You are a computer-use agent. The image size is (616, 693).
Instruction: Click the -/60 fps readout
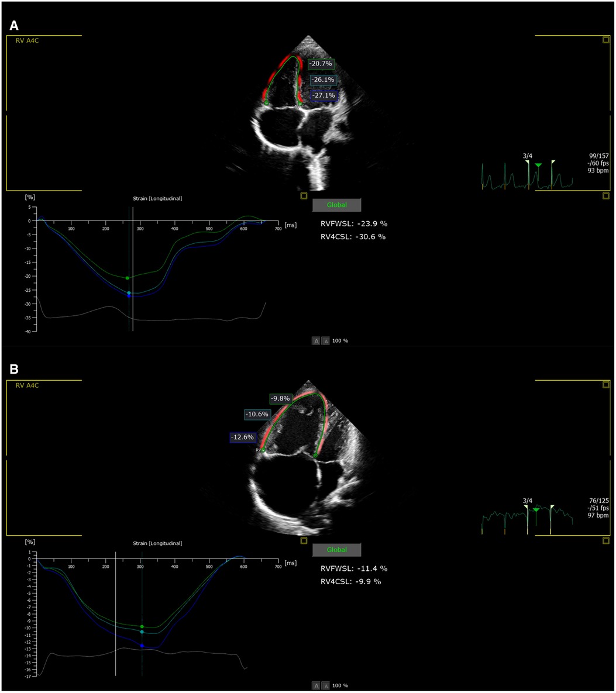(598, 163)
